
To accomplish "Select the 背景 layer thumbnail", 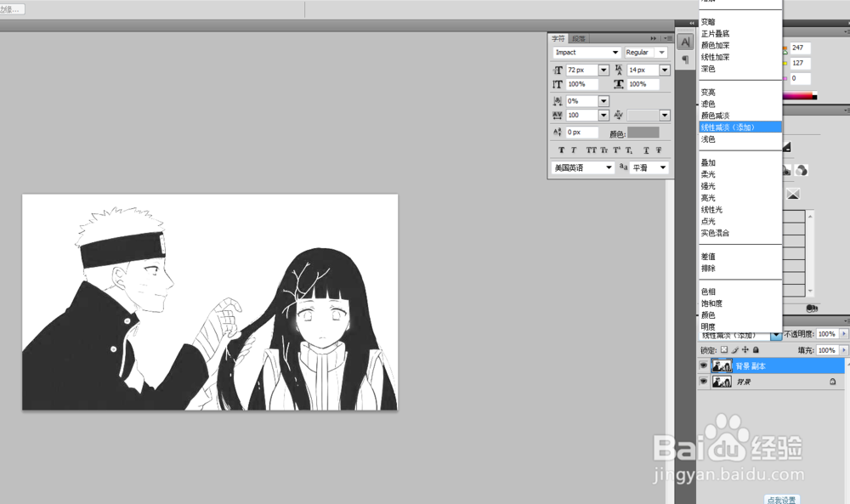I will [722, 382].
